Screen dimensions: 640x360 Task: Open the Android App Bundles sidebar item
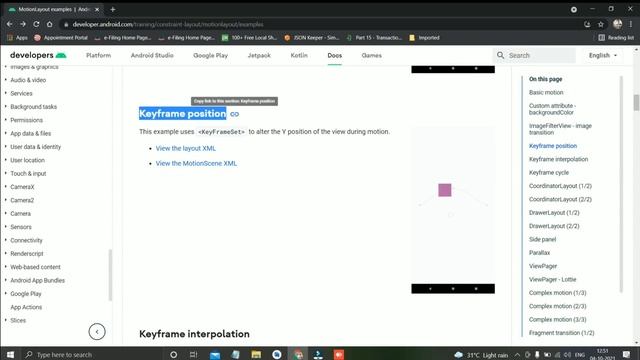click(x=38, y=280)
